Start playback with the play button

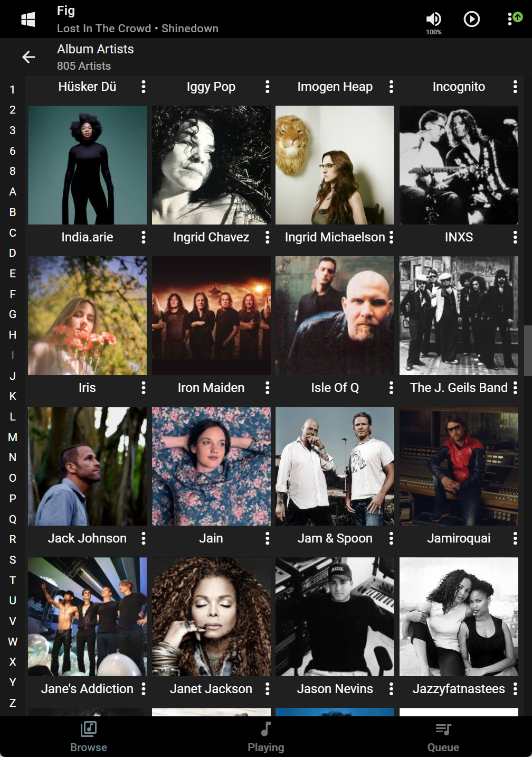471,19
